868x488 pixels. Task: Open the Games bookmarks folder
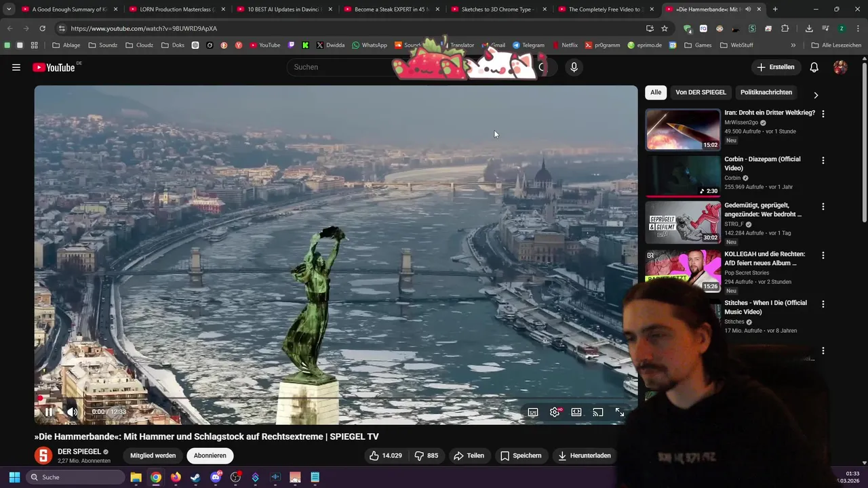coord(698,45)
